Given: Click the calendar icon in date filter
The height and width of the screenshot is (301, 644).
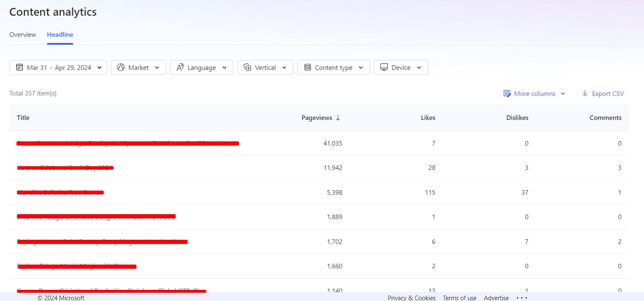Looking at the screenshot, I should click(x=19, y=67).
